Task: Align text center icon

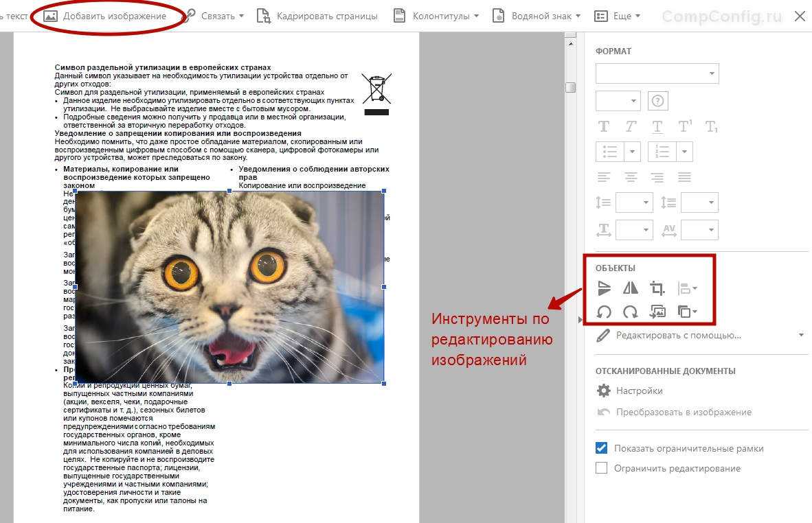Action: coord(630,178)
